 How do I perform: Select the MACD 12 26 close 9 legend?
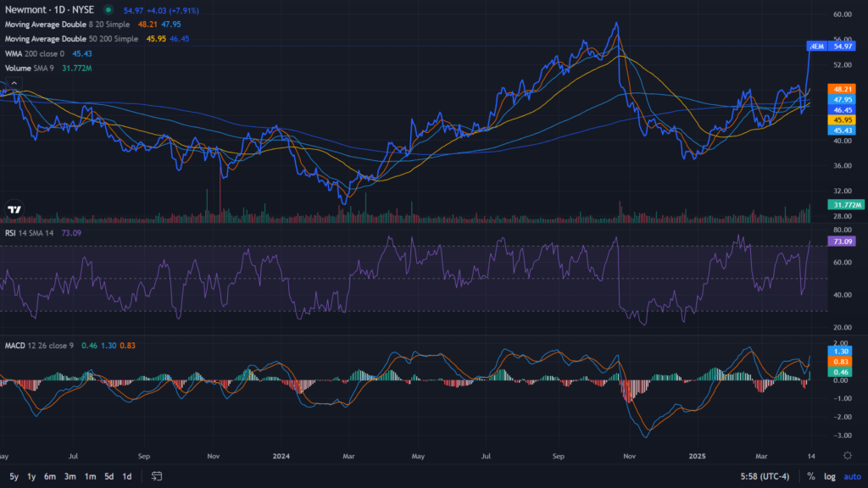39,346
